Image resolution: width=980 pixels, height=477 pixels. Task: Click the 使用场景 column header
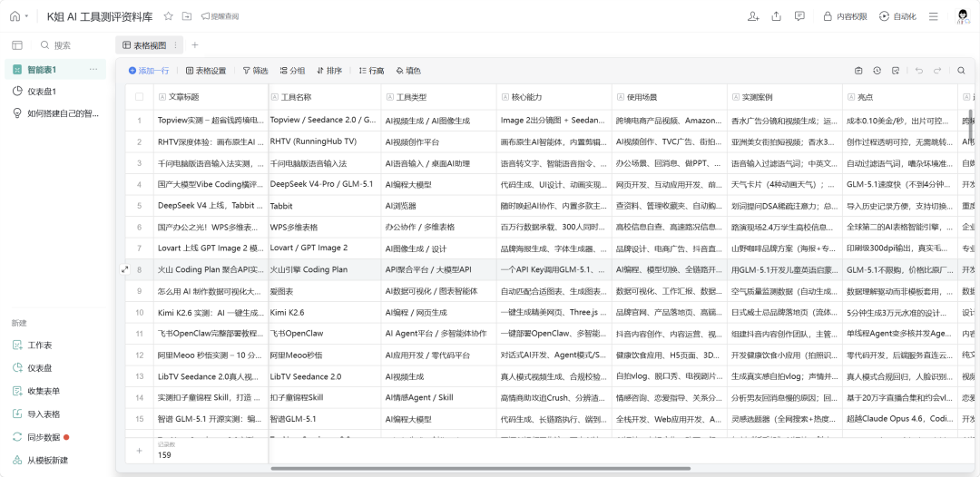coord(670,97)
